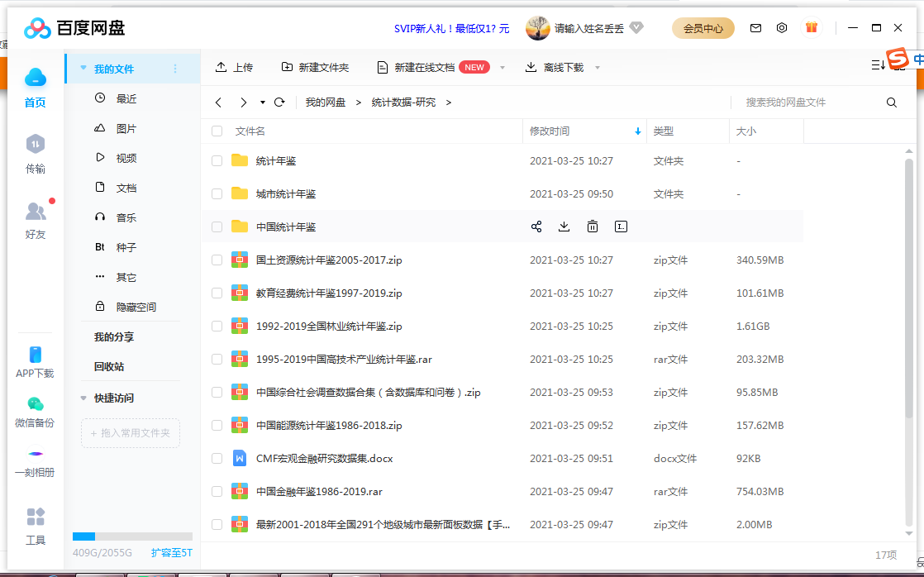
Task: Open the 统计年鉴 folder icon
Action: tap(239, 160)
